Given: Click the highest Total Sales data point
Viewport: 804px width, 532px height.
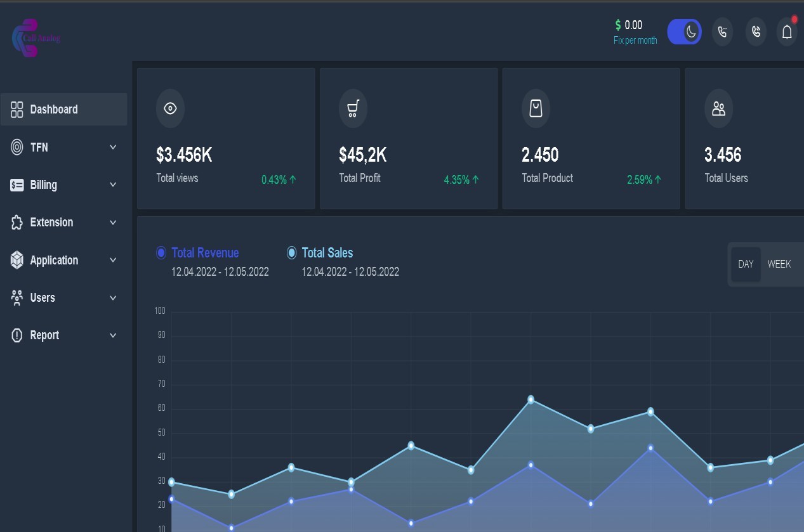Looking at the screenshot, I should coord(531,399).
